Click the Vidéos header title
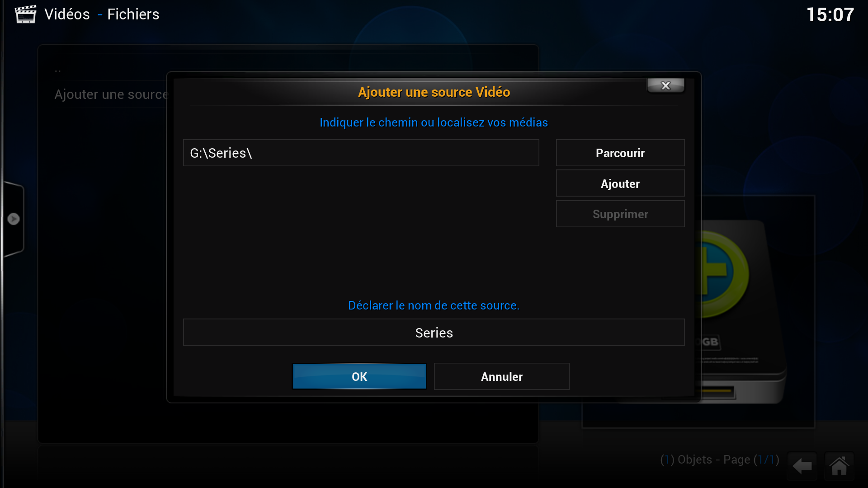Screen dimensions: 868x488 click(67, 14)
